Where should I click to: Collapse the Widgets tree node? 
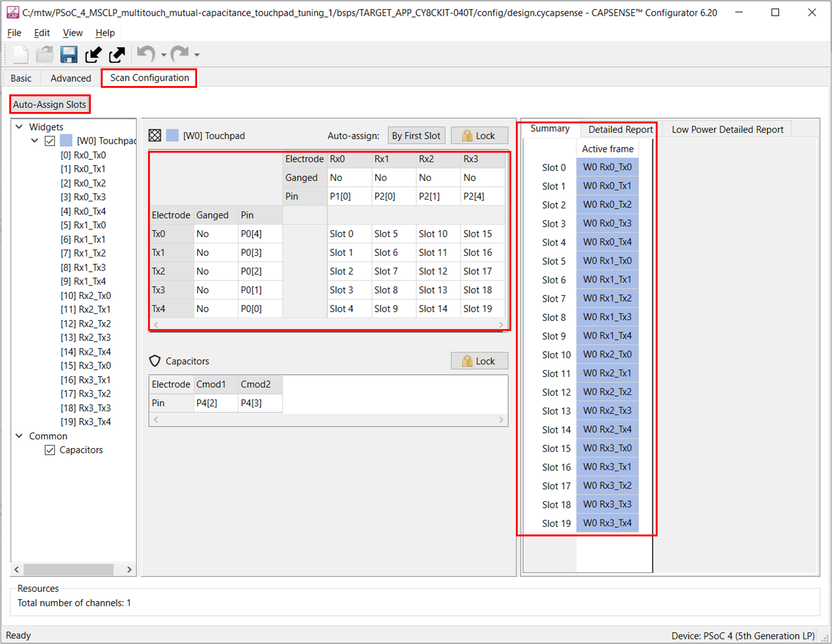tap(20, 126)
